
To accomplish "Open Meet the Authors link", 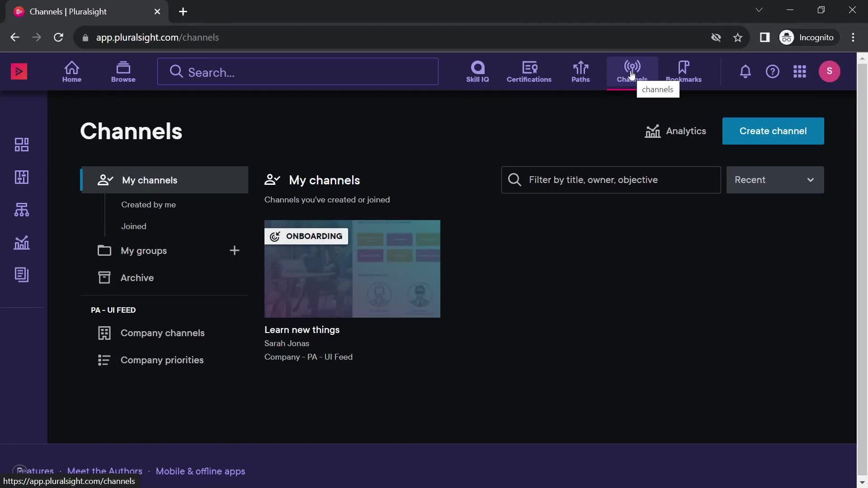I will coord(104,471).
